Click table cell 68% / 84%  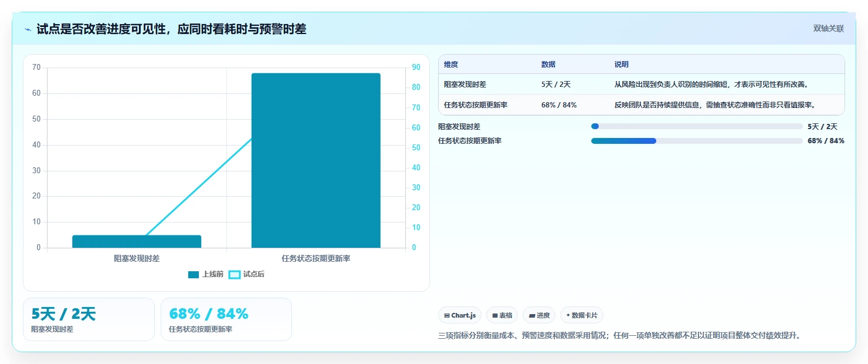559,105
